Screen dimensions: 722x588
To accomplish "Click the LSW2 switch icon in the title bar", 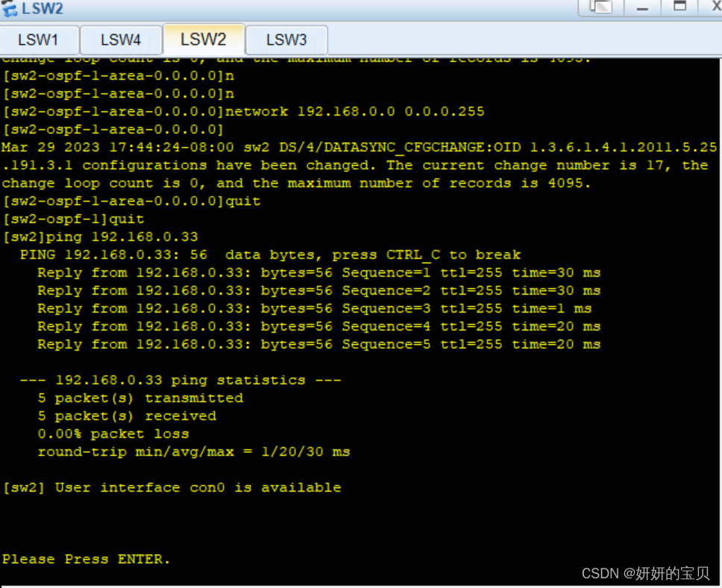I will (10, 9).
